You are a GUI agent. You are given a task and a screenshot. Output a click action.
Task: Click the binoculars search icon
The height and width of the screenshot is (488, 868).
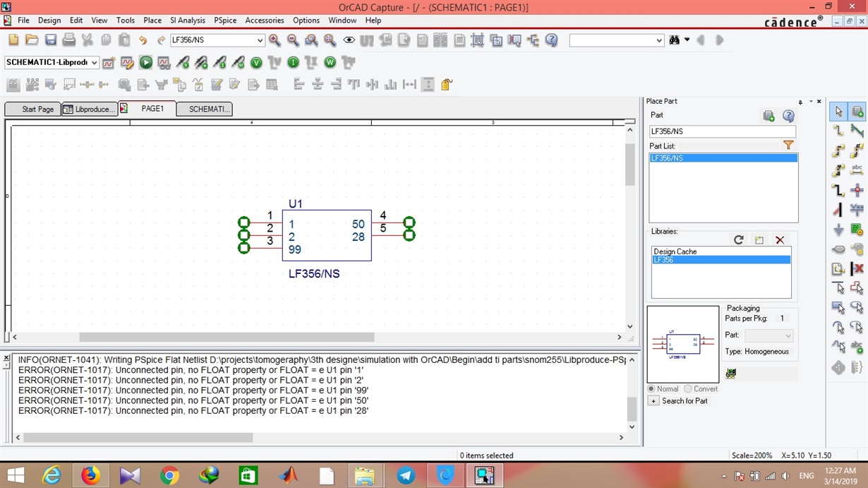(675, 40)
